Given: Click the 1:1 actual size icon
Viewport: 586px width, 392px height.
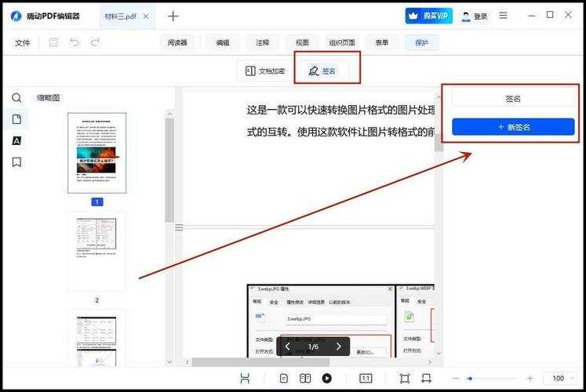Looking at the screenshot, I should pyautogui.click(x=366, y=378).
